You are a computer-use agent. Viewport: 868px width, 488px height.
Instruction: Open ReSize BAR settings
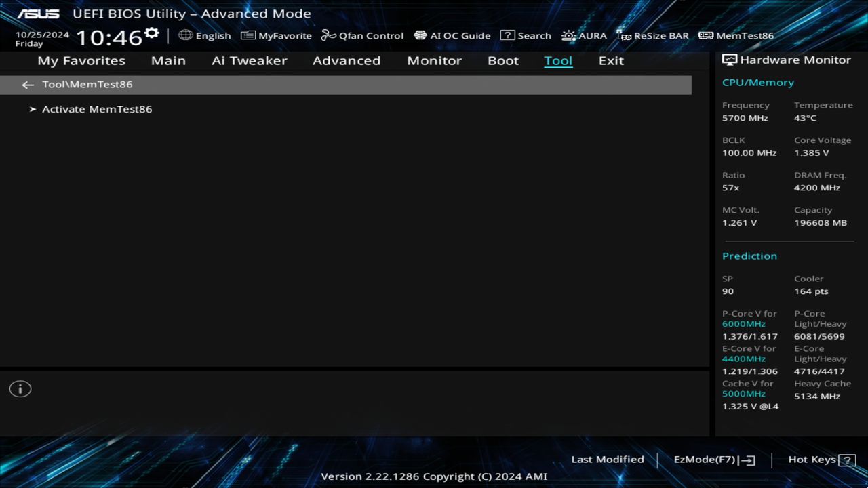652,35
